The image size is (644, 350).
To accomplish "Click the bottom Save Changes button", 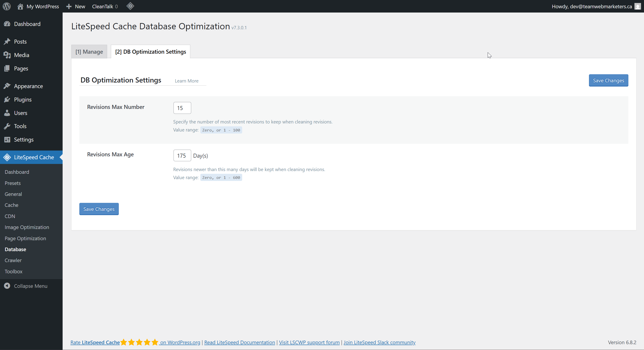I will tap(99, 209).
